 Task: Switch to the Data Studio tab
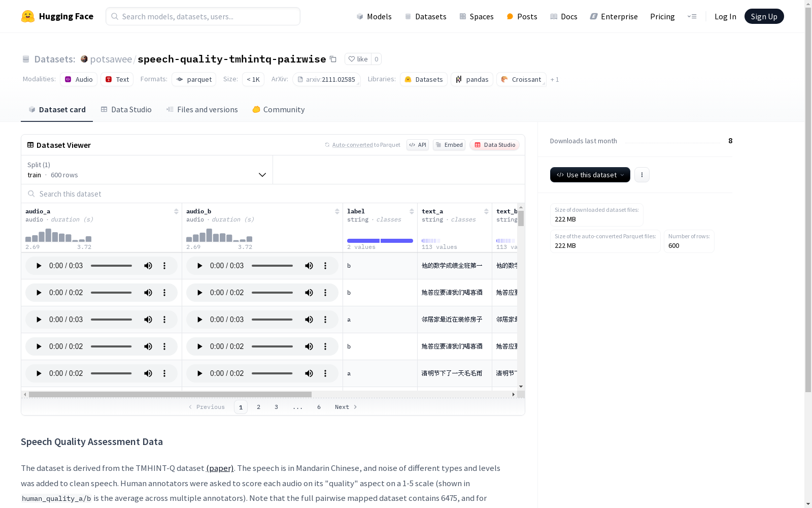click(126, 110)
